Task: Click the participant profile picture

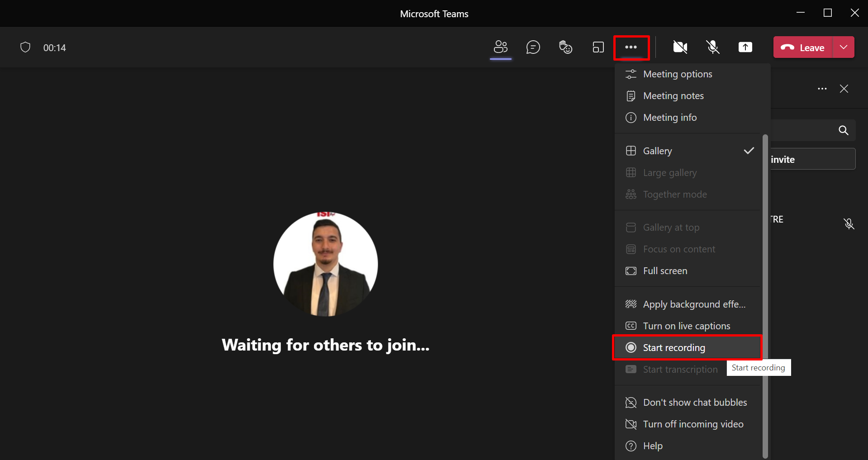Action: 326,264
